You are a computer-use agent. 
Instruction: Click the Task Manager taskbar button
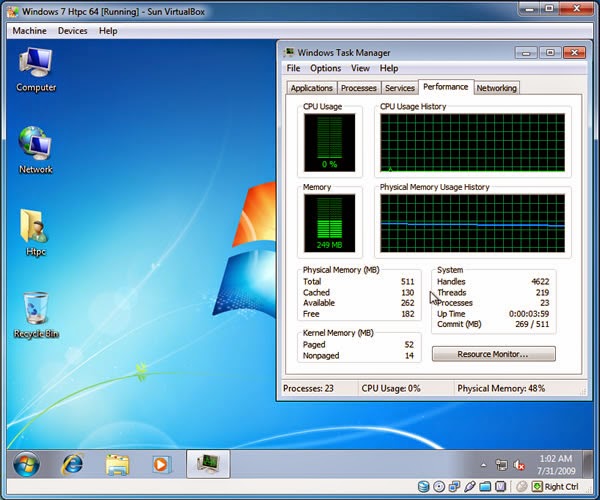(x=208, y=464)
